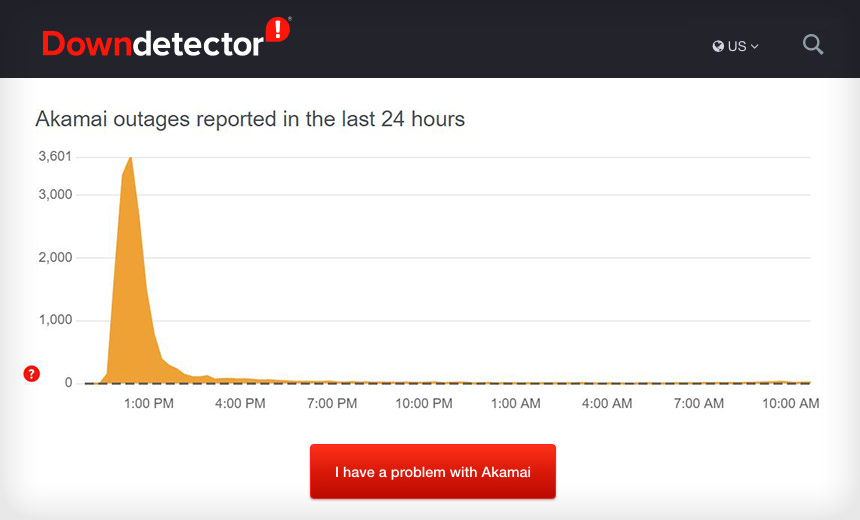Open the US region dropdown
Viewport: 860px width, 520px height.
[735, 47]
